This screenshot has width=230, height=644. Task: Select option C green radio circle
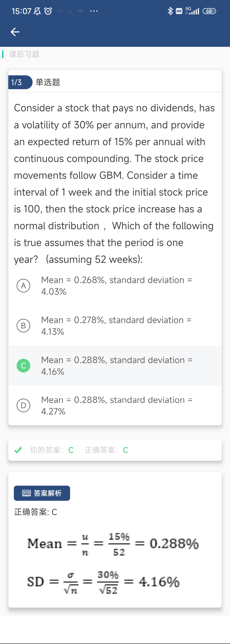[23, 365]
